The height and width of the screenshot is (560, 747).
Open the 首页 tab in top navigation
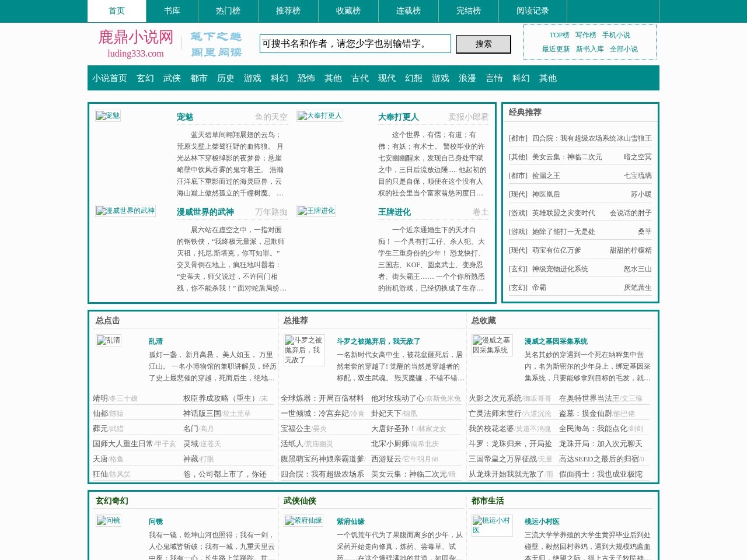coord(117,11)
